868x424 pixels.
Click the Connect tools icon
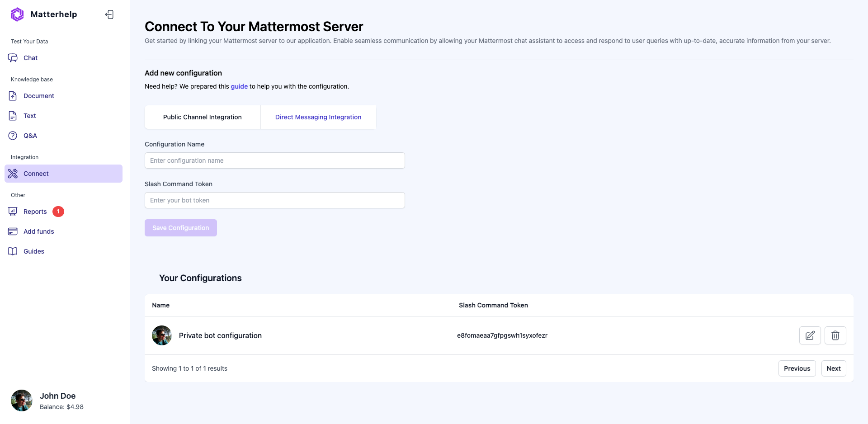coord(13,174)
